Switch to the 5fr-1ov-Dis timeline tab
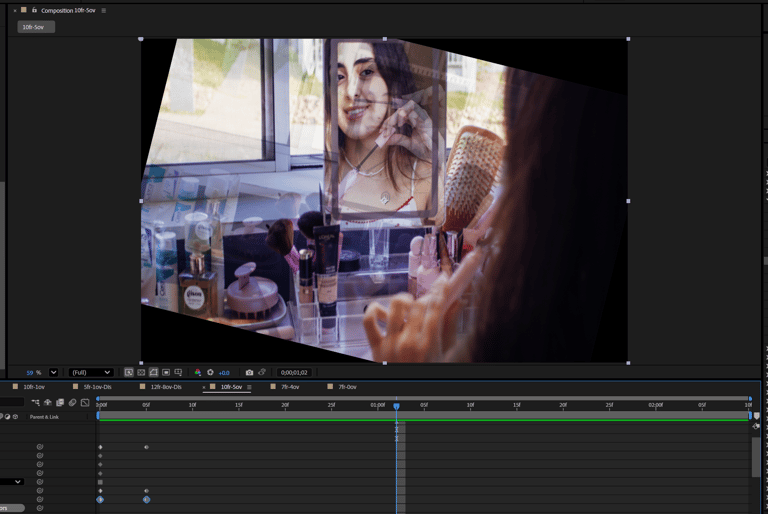 coord(97,387)
